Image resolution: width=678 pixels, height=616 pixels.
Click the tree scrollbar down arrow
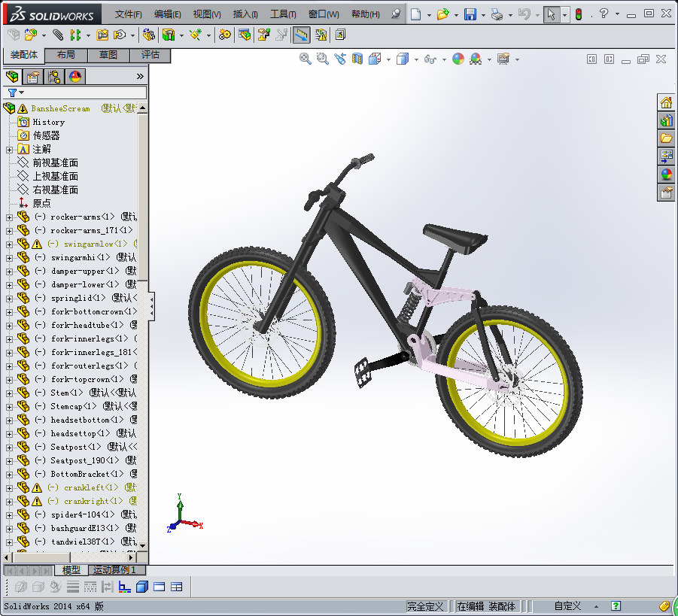(142, 545)
